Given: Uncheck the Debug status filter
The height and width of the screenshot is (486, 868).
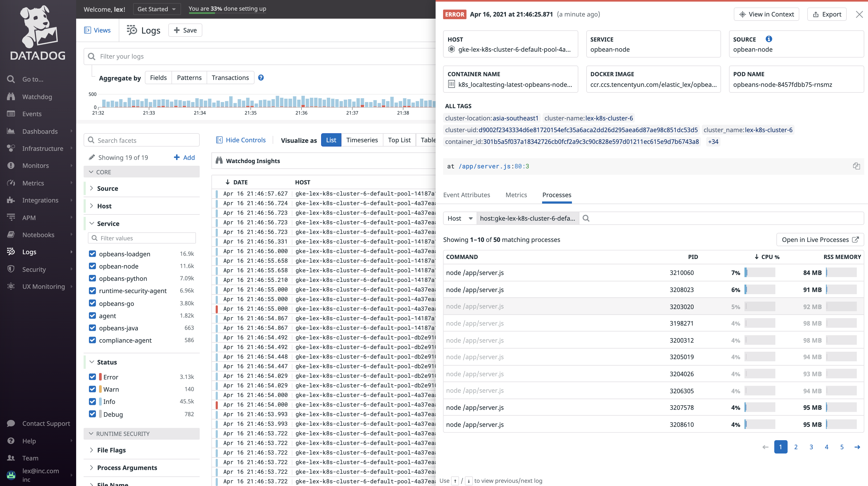Looking at the screenshot, I should (x=93, y=414).
